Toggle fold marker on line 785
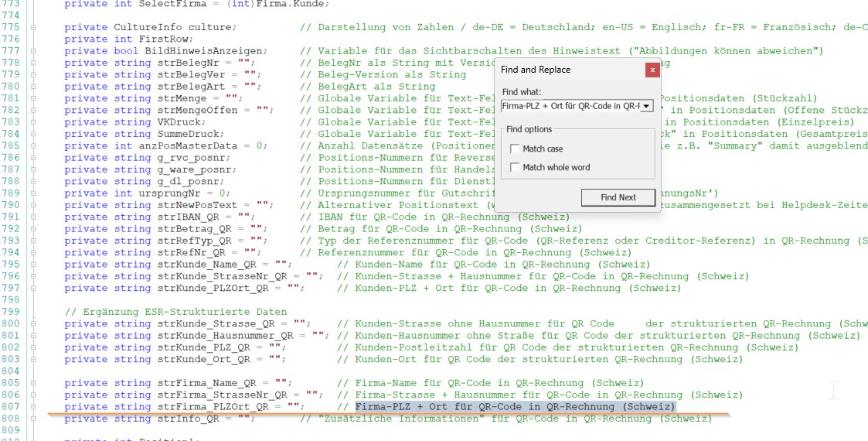The width and height of the screenshot is (868, 441). pos(33,146)
